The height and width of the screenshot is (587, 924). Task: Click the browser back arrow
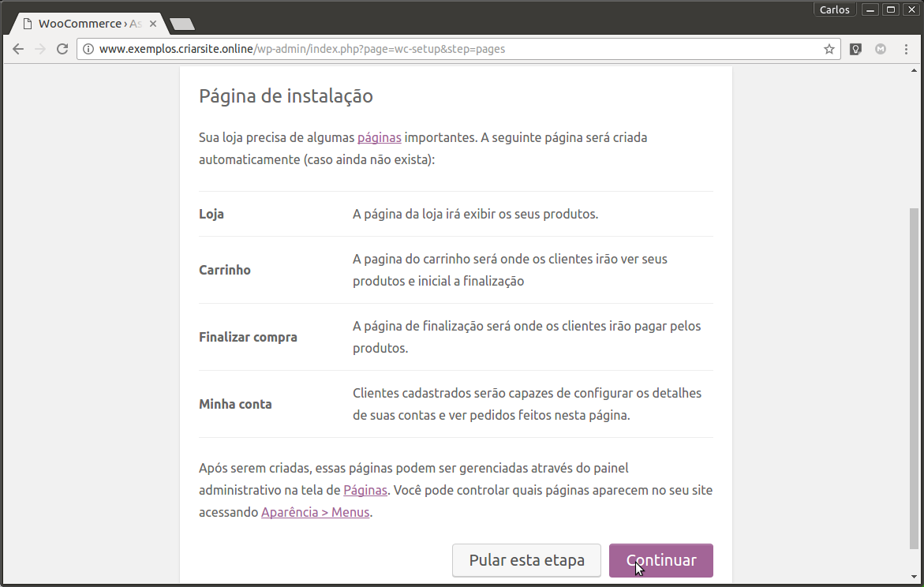pyautogui.click(x=18, y=49)
